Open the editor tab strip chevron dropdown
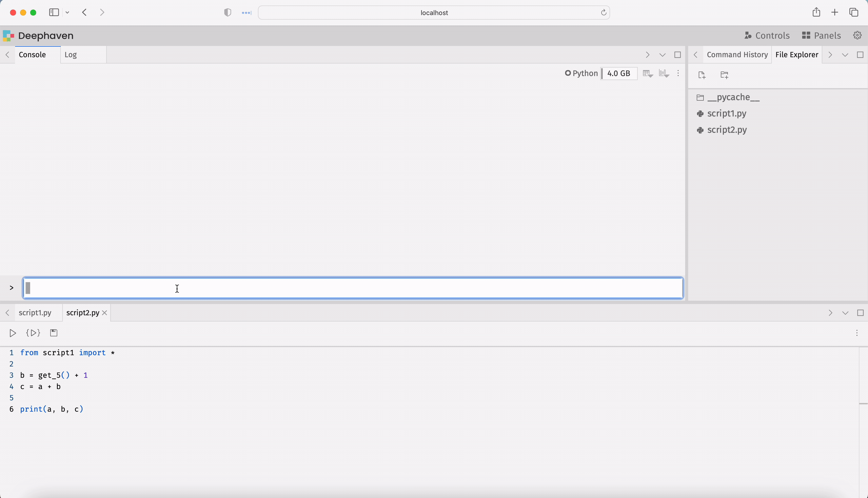Viewport: 868px width, 498px height. click(x=845, y=313)
